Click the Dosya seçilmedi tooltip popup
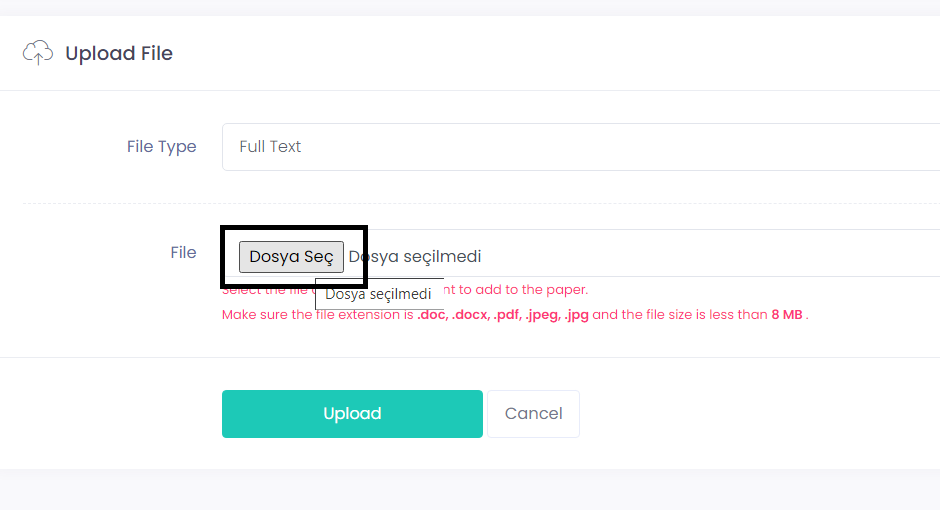Screen dimensions: 940x510 [379, 294]
